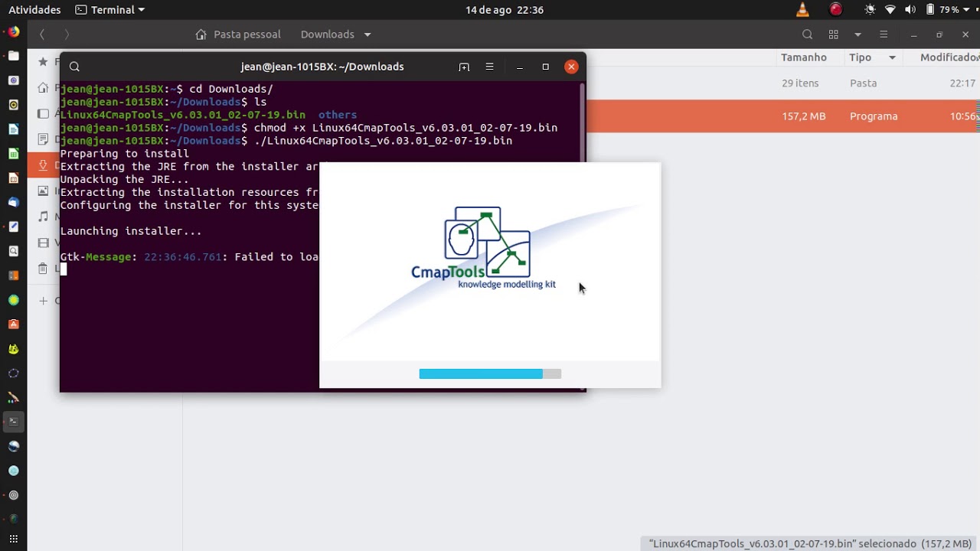Screen dimensions: 980x551
Task: Click the battery icon in top bar
Action: pos(930,10)
